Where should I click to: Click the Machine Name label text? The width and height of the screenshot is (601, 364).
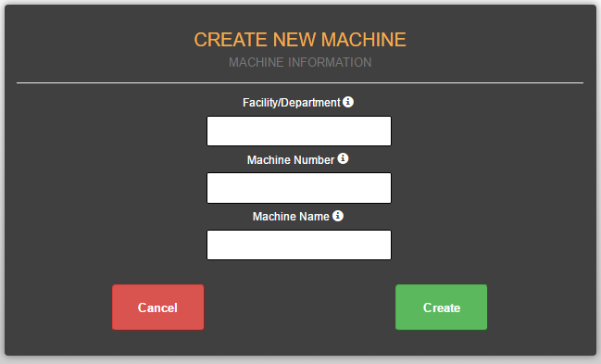coord(291,217)
